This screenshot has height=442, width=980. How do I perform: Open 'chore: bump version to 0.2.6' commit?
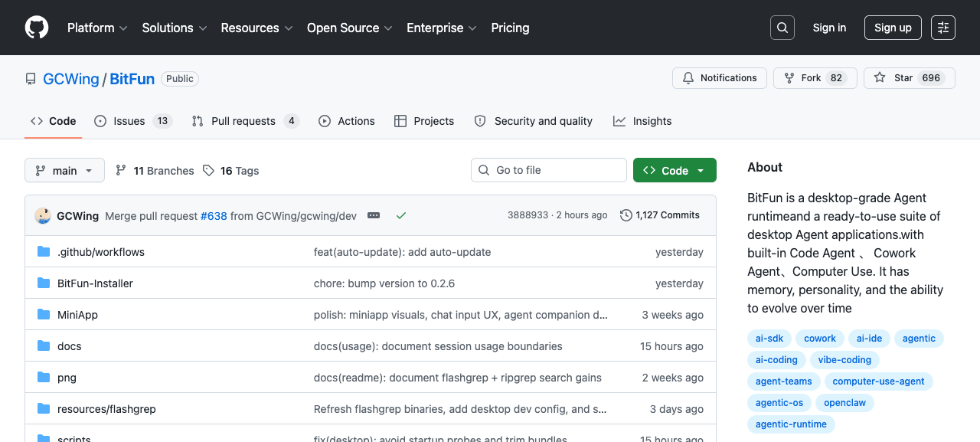click(x=384, y=283)
